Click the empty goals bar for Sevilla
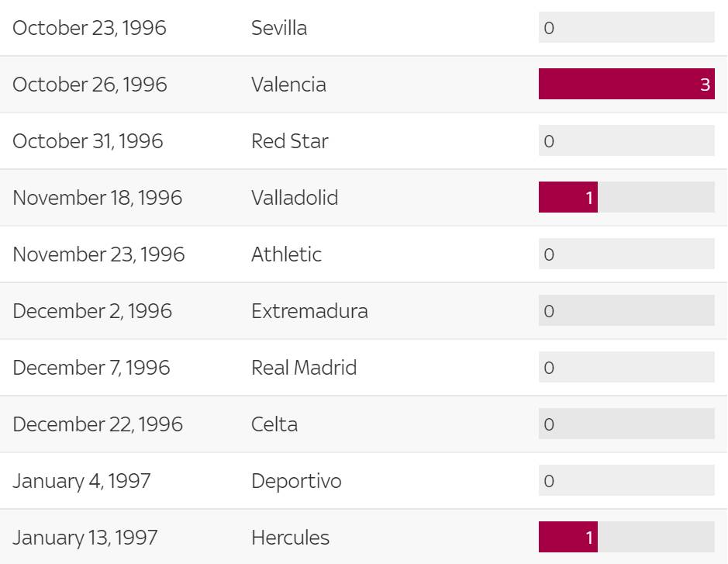The width and height of the screenshot is (728, 564). [626, 28]
